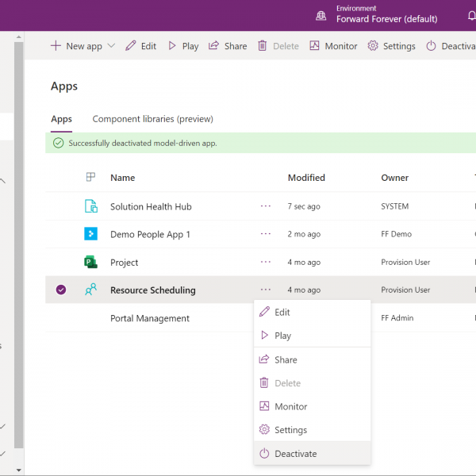
Task: Open the Solution Health Hub app
Action: point(151,207)
